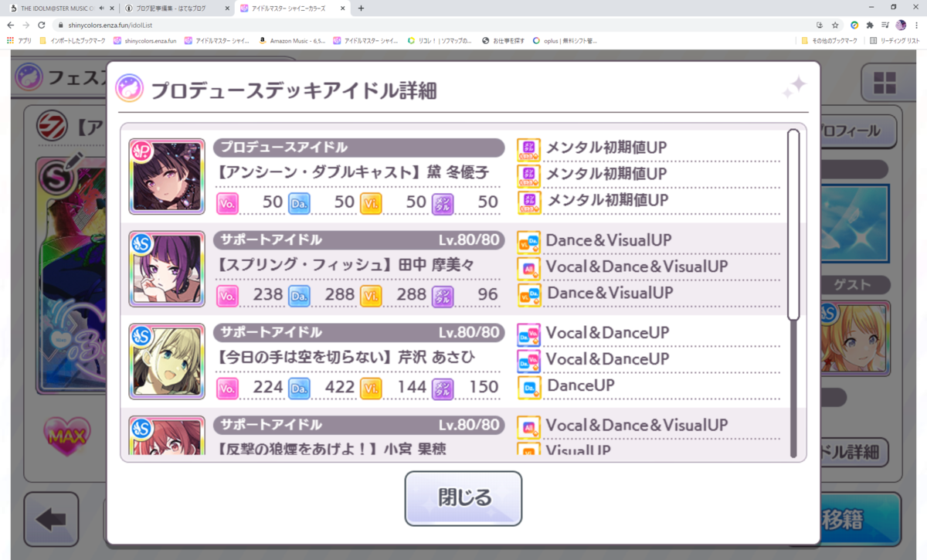Click the 移籍 button behind the dialog
Screen dimensions: 927x560
coord(859,520)
